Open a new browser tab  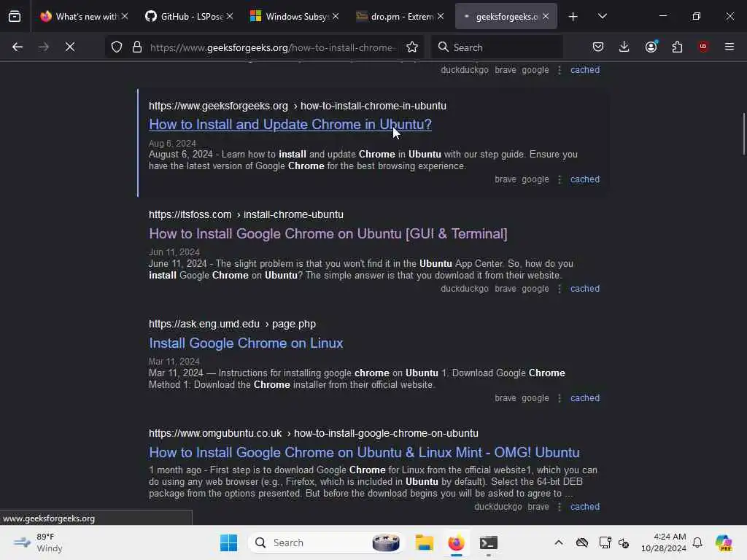point(573,17)
